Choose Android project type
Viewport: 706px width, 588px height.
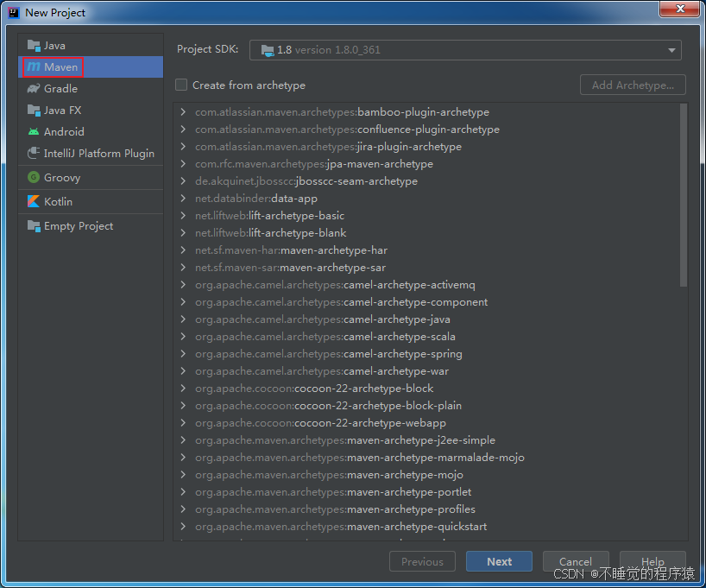click(91, 131)
